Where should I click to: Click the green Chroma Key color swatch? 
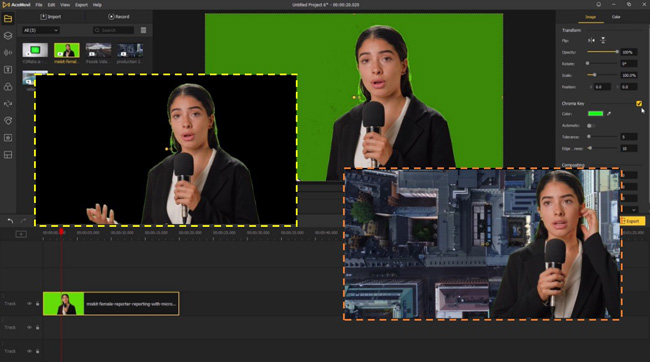coord(595,114)
